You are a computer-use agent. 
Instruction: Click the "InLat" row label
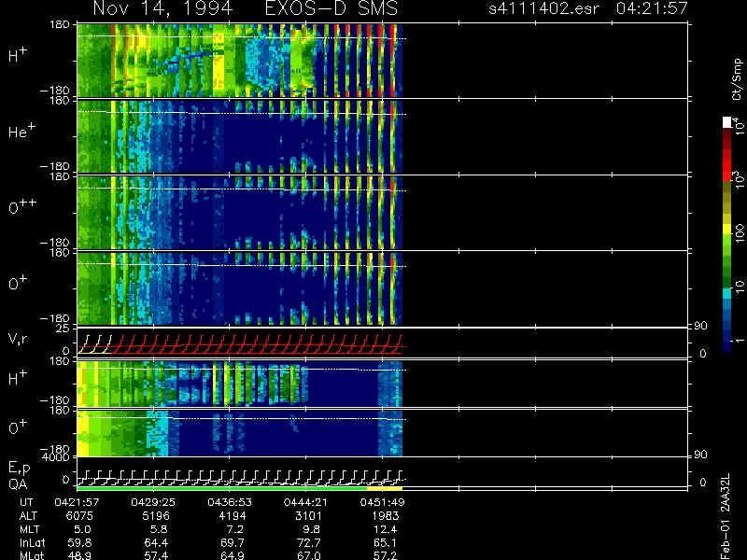tap(32, 542)
